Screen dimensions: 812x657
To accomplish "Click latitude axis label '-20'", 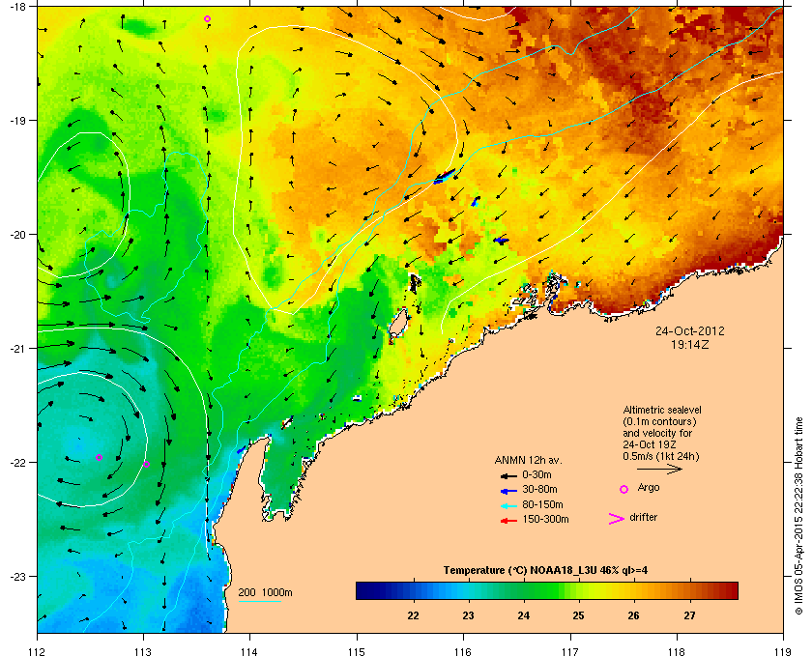I will pos(17,235).
